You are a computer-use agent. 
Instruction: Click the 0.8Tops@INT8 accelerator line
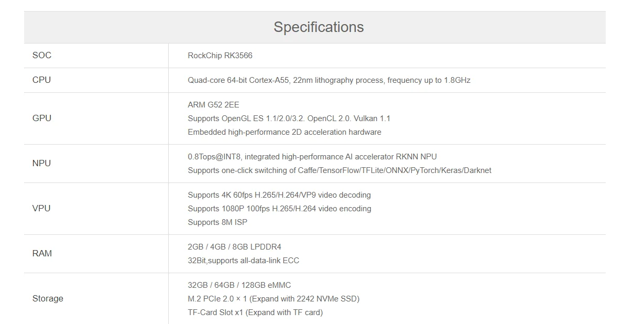(312, 157)
